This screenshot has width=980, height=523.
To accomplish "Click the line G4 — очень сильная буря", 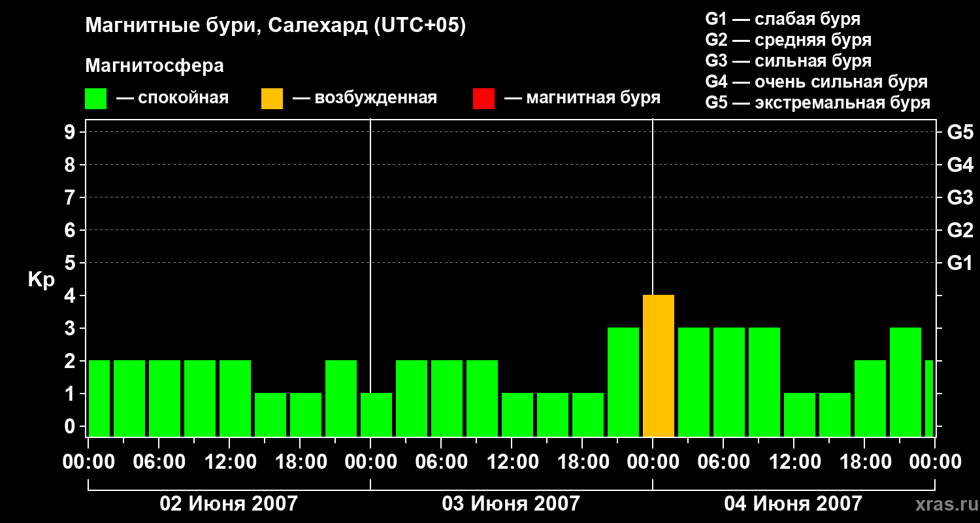I will pos(816,82).
